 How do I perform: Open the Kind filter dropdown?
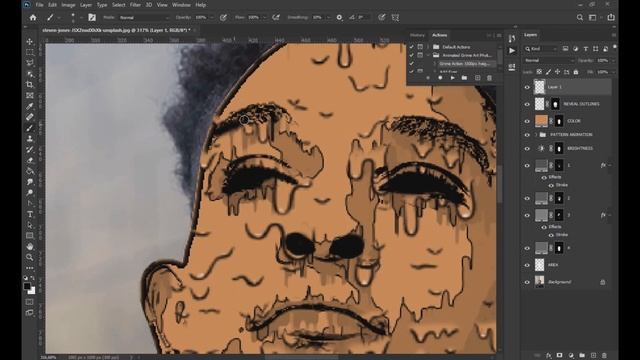[x=541, y=49]
